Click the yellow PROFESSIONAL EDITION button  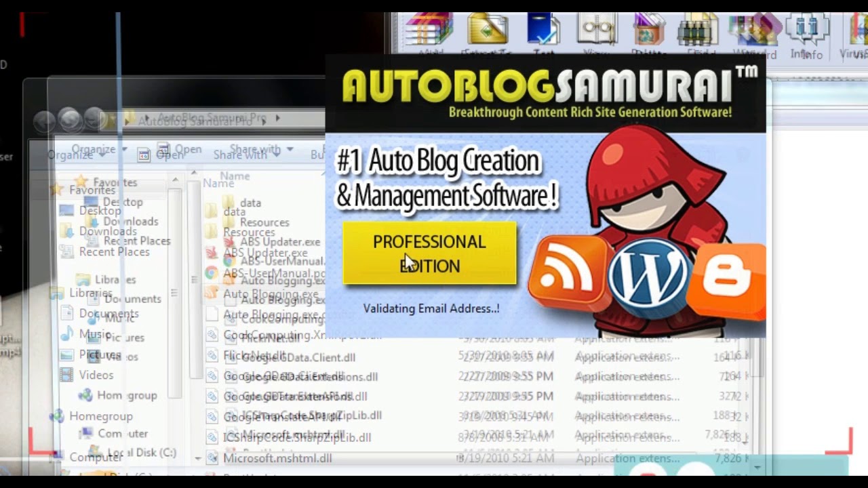point(429,253)
